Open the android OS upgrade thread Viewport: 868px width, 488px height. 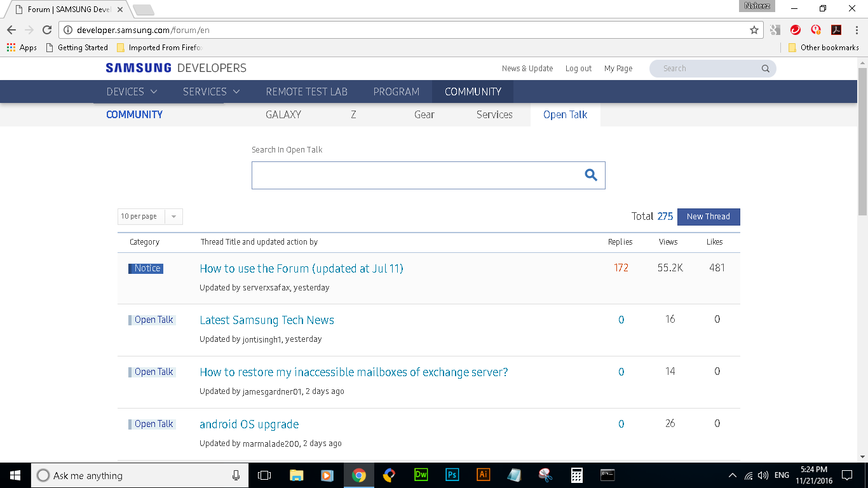tap(249, 424)
